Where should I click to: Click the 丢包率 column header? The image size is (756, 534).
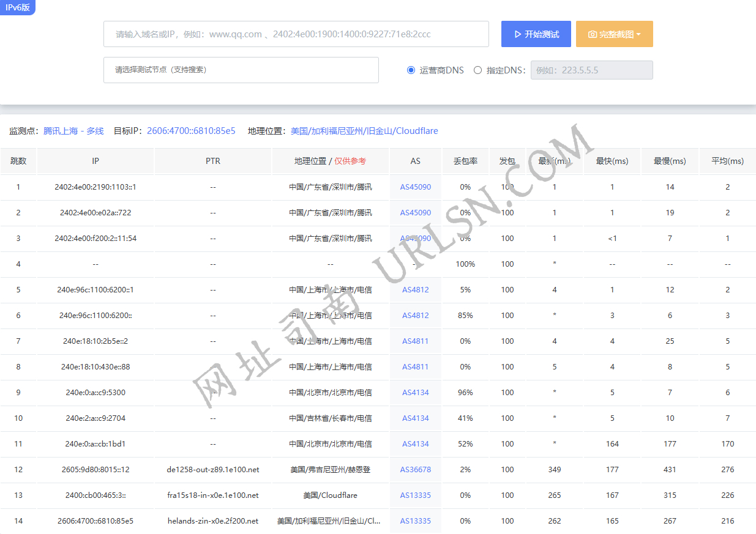(465, 161)
